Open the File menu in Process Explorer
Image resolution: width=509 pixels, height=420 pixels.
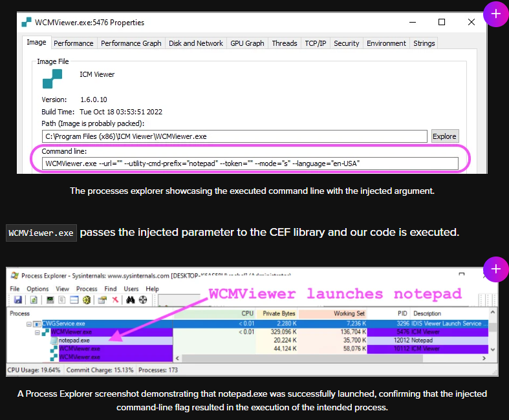pyautogui.click(x=15, y=289)
